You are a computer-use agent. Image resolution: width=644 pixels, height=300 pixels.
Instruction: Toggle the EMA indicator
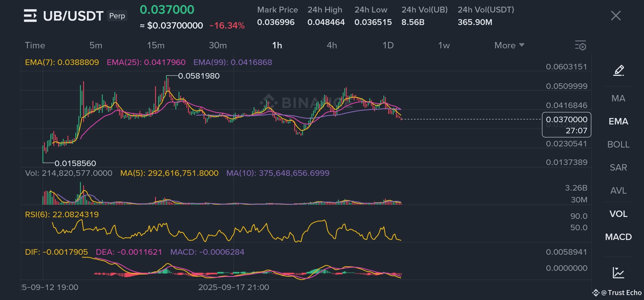(618, 121)
